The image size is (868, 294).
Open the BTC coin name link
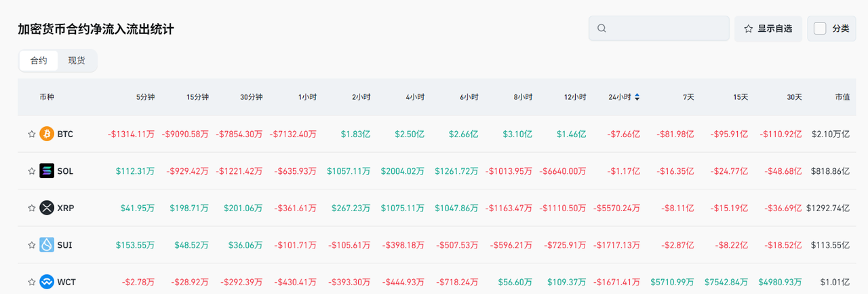[x=65, y=134]
